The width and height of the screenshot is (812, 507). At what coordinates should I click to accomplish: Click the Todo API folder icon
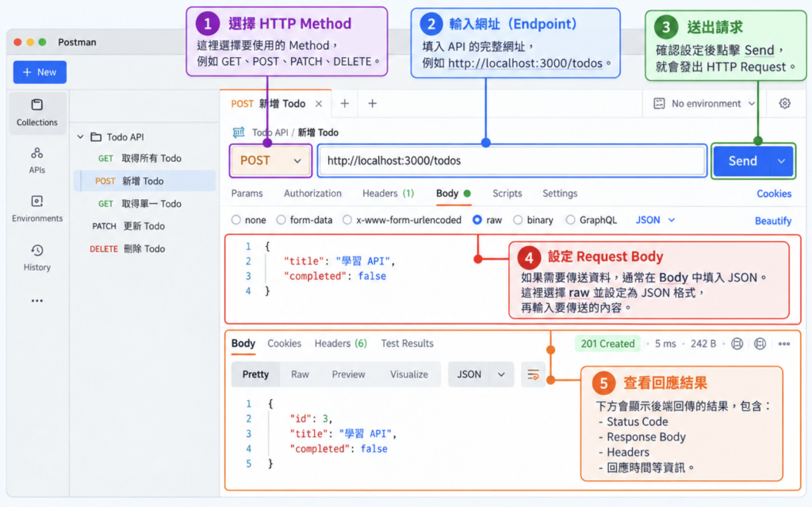tap(96, 136)
